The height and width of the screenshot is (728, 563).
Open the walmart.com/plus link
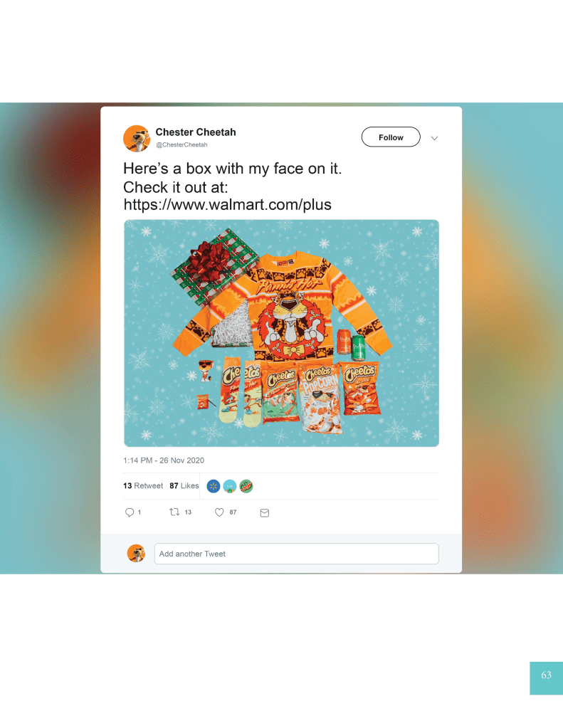tap(227, 204)
